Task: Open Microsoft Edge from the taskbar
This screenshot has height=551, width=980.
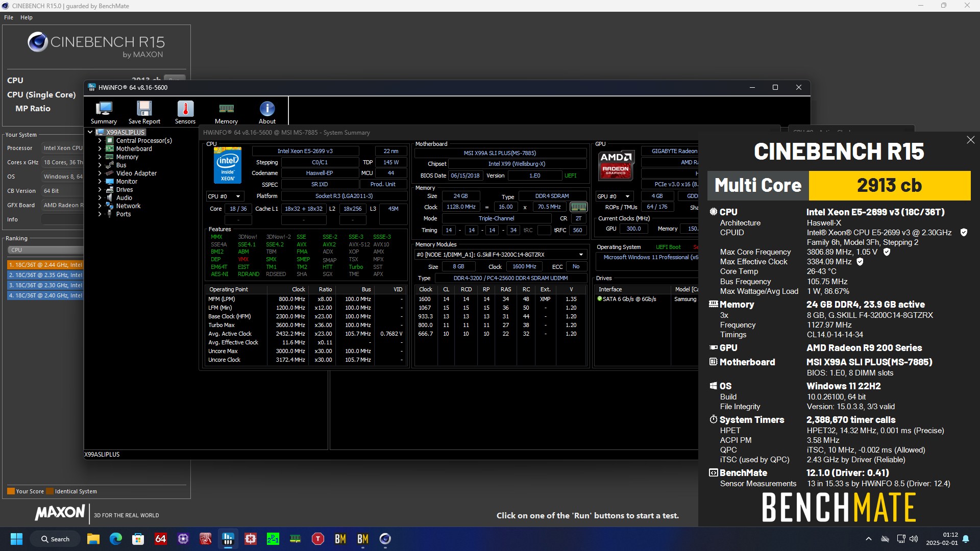Action: [x=116, y=539]
